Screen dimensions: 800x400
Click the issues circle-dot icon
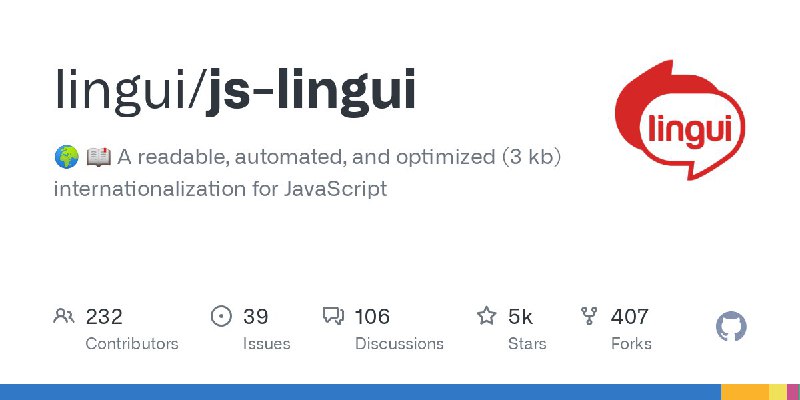[221, 316]
